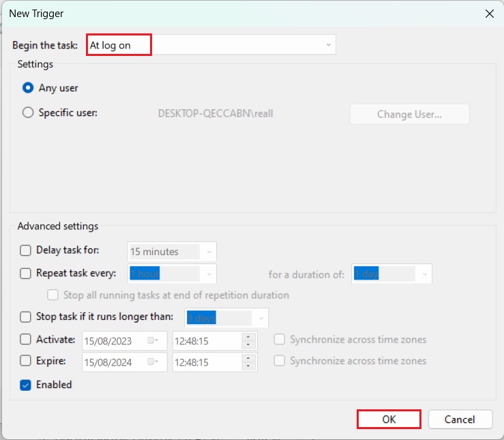Click the OK button
The image size is (504, 440).
[389, 419]
